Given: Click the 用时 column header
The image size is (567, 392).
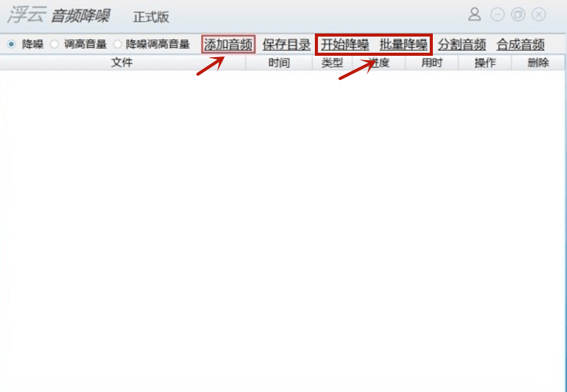Looking at the screenshot, I should coord(432,63).
